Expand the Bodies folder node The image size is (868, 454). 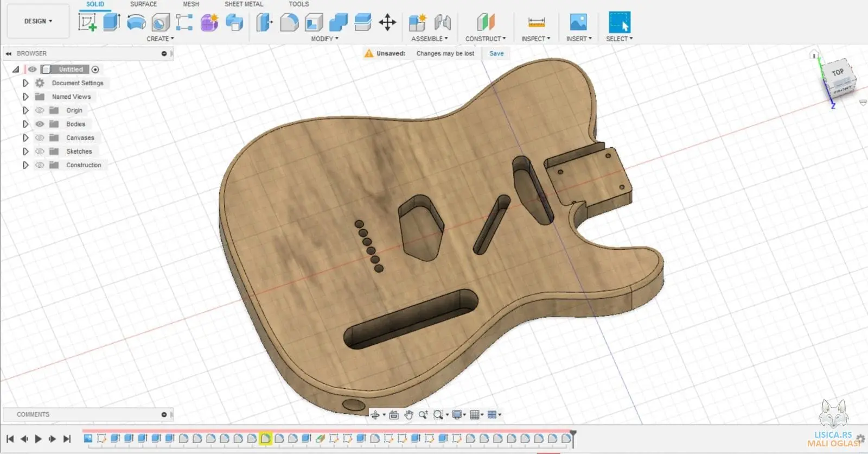(25, 124)
